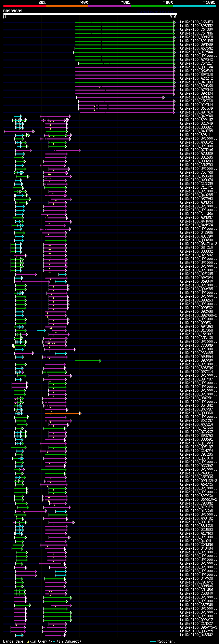Viewport: 219px width, 644px height.
Task: Select the UniRef100_C1GXM9 label
Action: tap(196, 184)
